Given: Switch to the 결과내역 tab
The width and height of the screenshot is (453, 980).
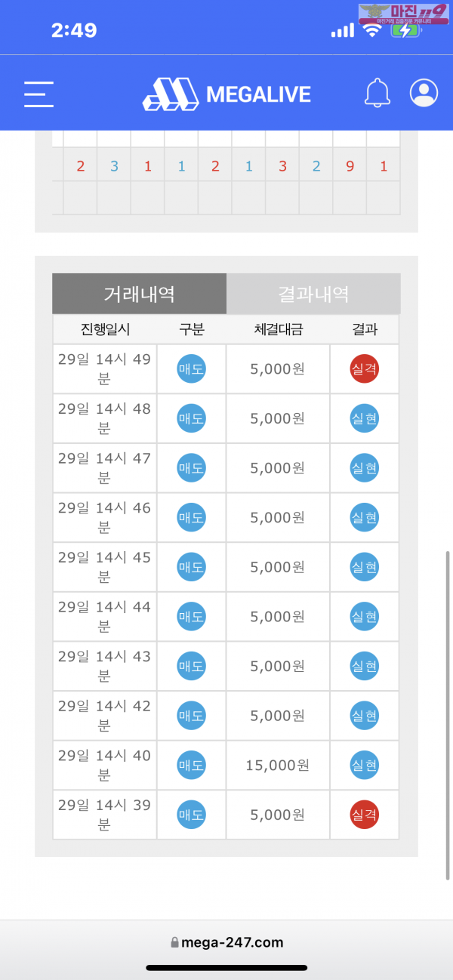Looking at the screenshot, I should [313, 294].
